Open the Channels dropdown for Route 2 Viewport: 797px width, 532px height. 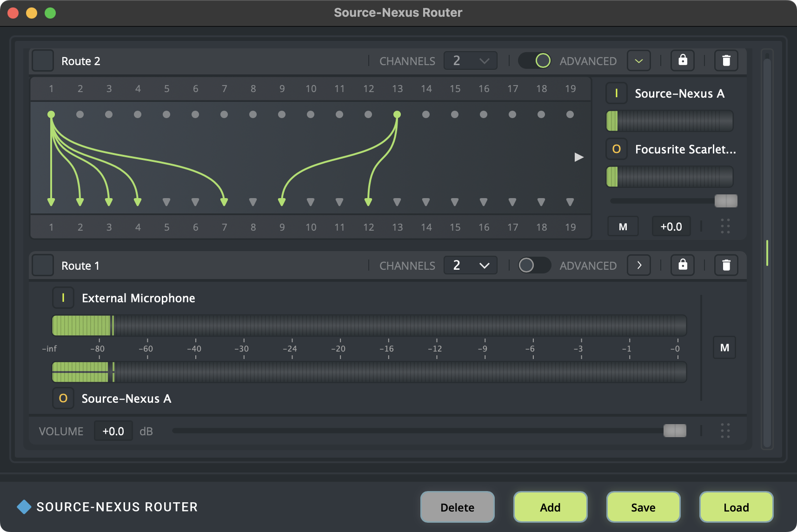(471, 60)
